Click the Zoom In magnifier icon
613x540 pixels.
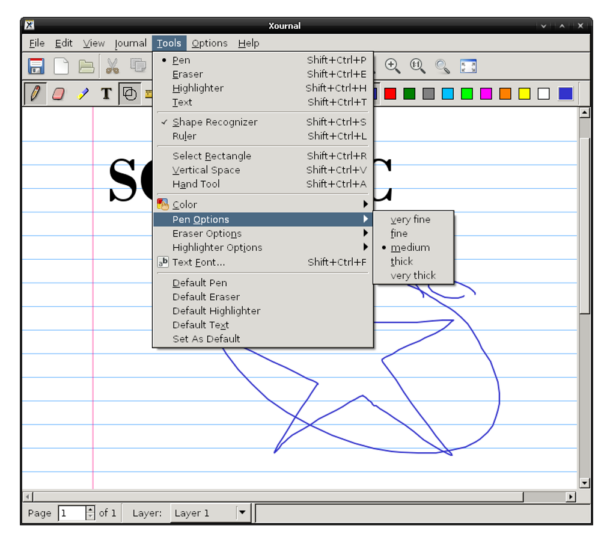coord(392,66)
